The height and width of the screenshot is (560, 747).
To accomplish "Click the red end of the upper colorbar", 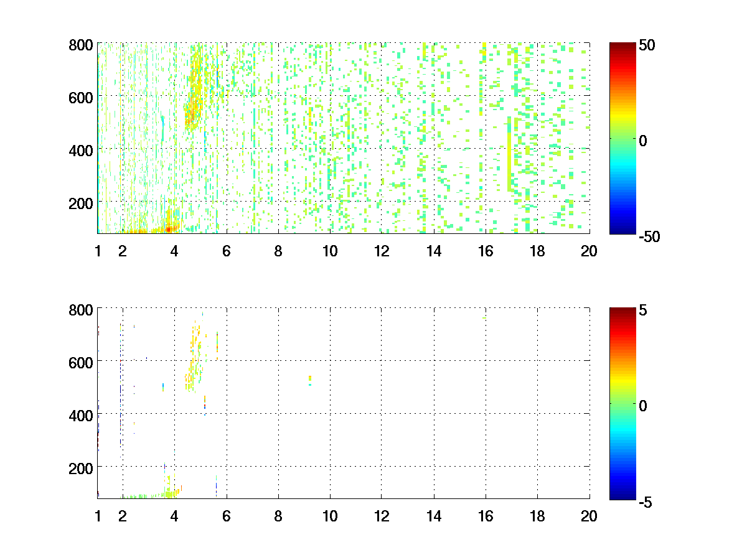I will tap(622, 47).
